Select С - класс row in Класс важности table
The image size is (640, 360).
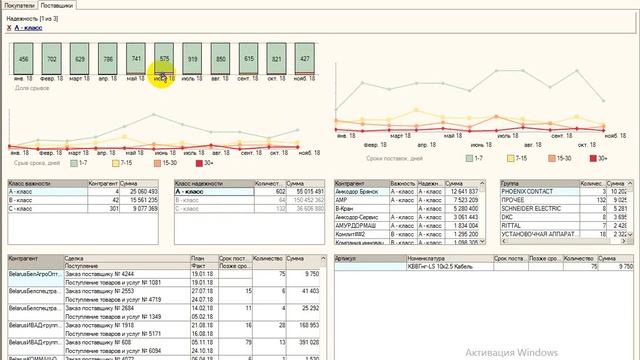(x=83, y=209)
